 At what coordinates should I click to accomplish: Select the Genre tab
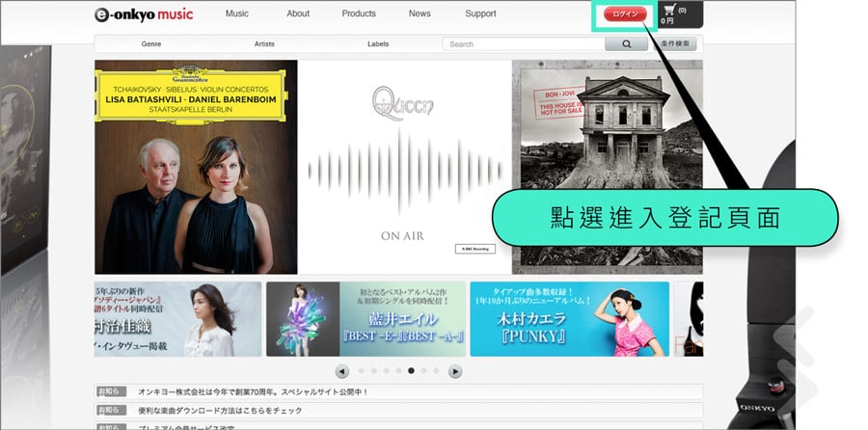151,43
